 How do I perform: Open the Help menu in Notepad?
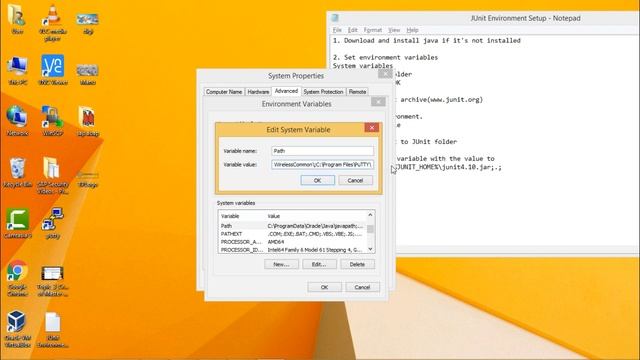pos(412,30)
